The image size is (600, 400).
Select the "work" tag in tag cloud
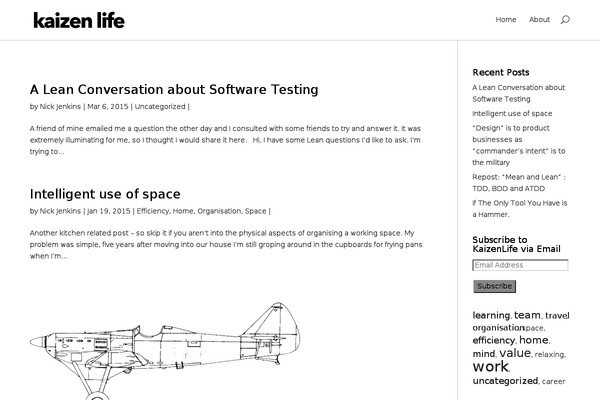tap(490, 367)
